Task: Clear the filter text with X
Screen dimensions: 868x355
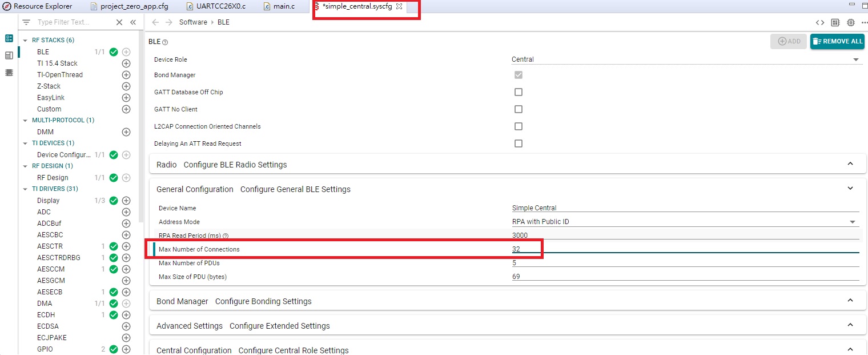Action: (x=119, y=22)
